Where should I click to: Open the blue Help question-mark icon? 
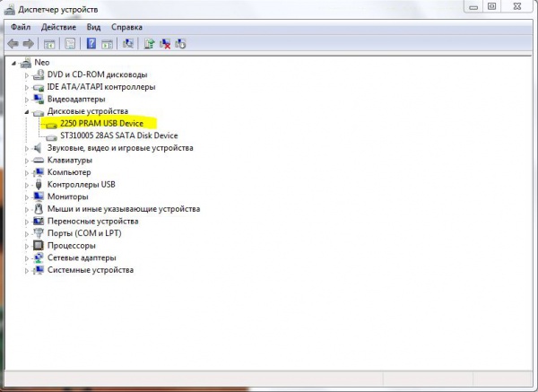click(x=91, y=44)
